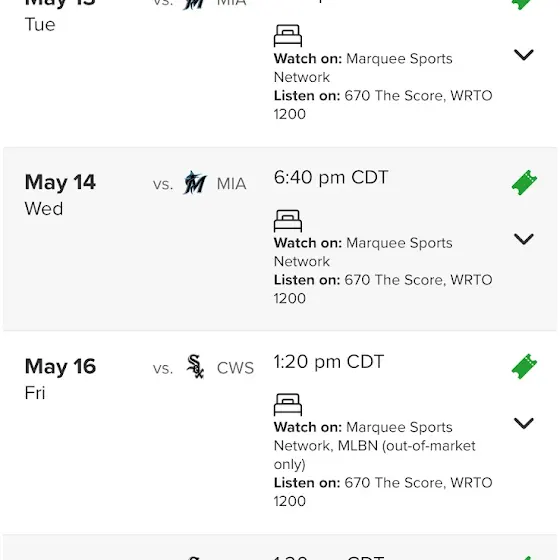Click the hotel bed icon for Tuesday game
Screen dimensions: 560x560
[288, 36]
